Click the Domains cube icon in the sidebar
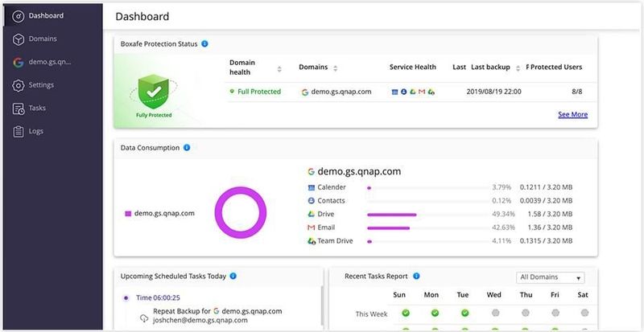The image size is (644, 332). (x=18, y=39)
